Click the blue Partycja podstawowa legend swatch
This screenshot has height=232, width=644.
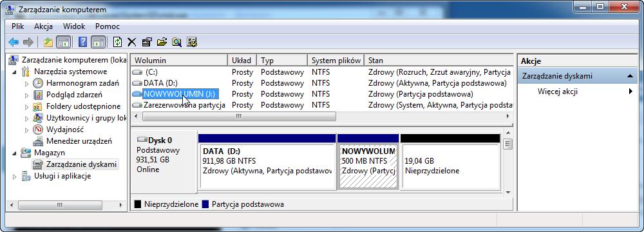[206, 204]
